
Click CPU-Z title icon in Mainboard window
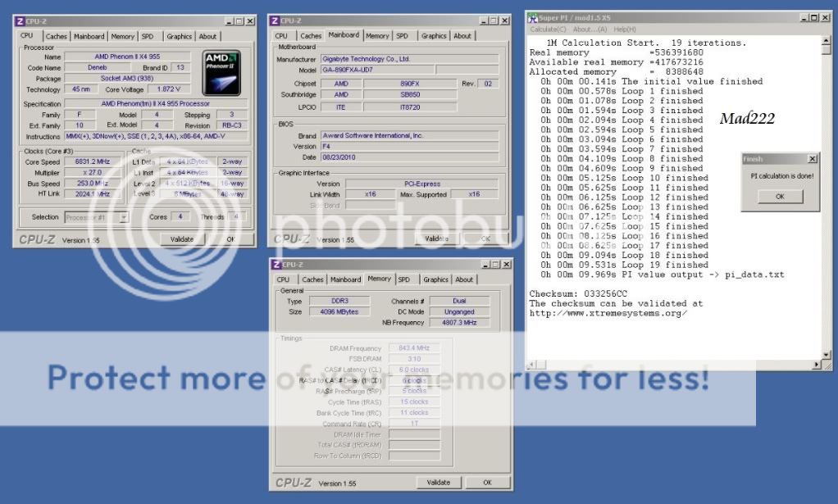275,20
